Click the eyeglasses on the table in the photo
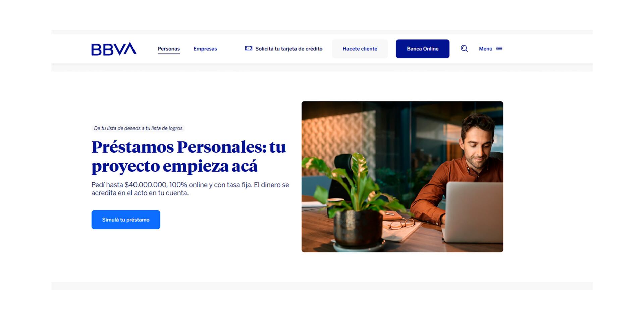644x309 pixels. point(402,224)
